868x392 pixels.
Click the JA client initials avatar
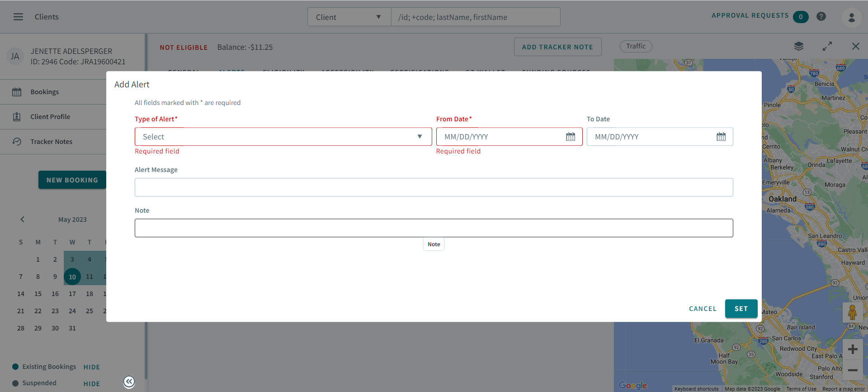[x=15, y=56]
